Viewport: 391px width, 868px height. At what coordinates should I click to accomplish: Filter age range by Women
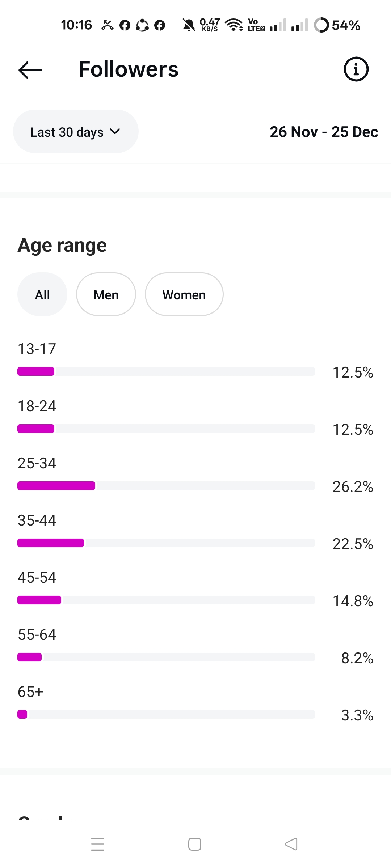click(x=184, y=294)
